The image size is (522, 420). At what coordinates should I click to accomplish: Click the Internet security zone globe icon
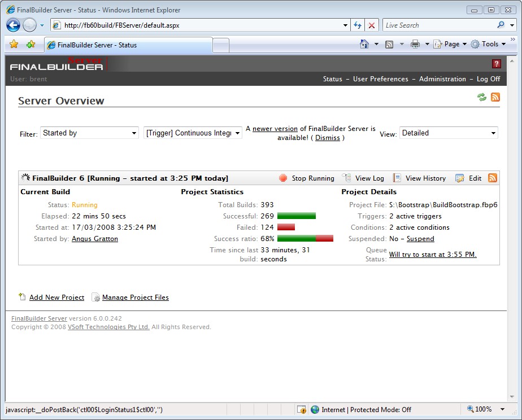315,409
